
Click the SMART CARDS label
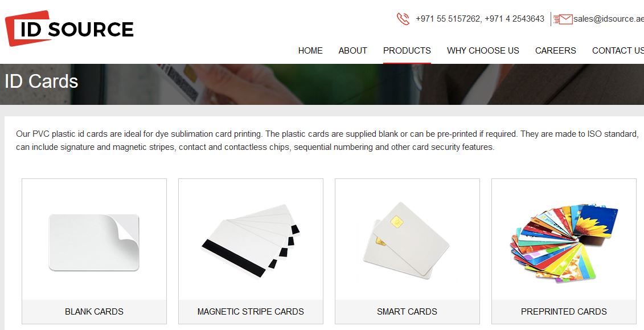click(x=407, y=312)
